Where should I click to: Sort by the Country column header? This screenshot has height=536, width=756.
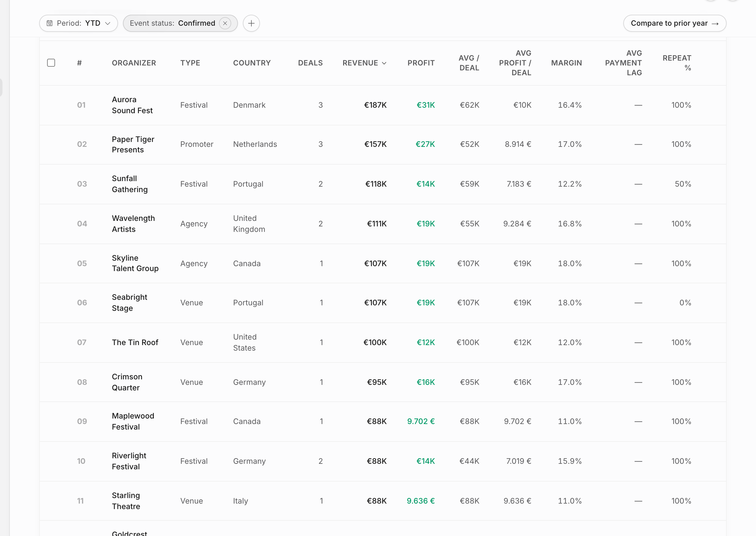(x=252, y=63)
